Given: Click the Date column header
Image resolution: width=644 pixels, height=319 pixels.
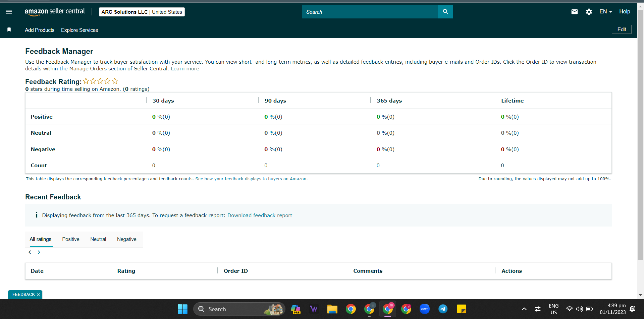Looking at the screenshot, I should (37, 271).
